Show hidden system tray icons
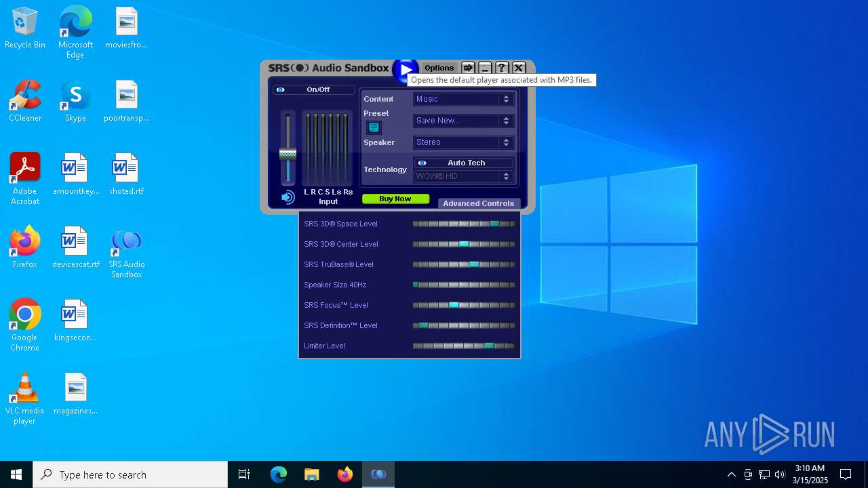Viewport: 868px width, 488px height. tap(731, 474)
